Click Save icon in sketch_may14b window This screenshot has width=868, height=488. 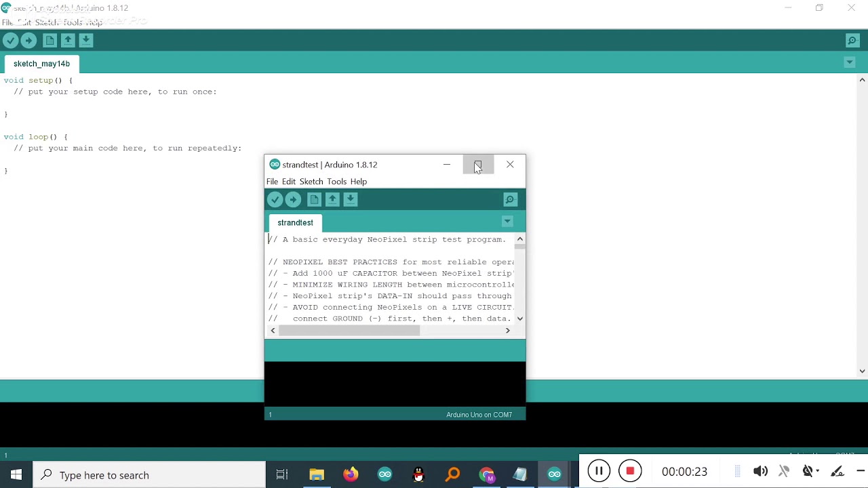click(86, 41)
